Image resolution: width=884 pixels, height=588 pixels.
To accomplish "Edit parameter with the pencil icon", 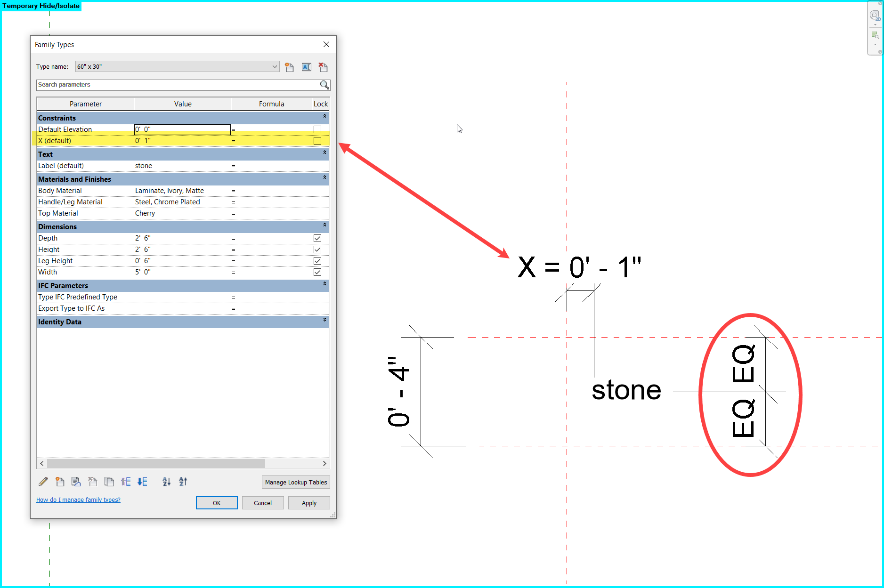I will pyautogui.click(x=43, y=482).
